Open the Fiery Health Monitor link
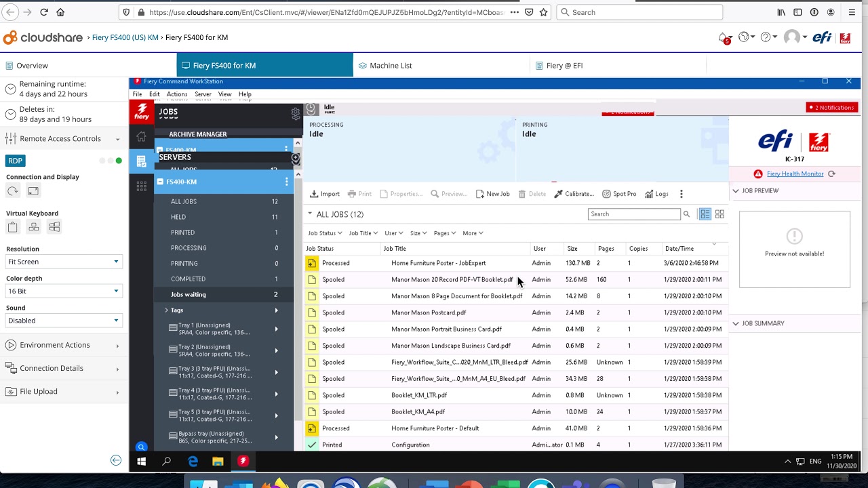Screen dimensions: 868x488 coord(795,174)
